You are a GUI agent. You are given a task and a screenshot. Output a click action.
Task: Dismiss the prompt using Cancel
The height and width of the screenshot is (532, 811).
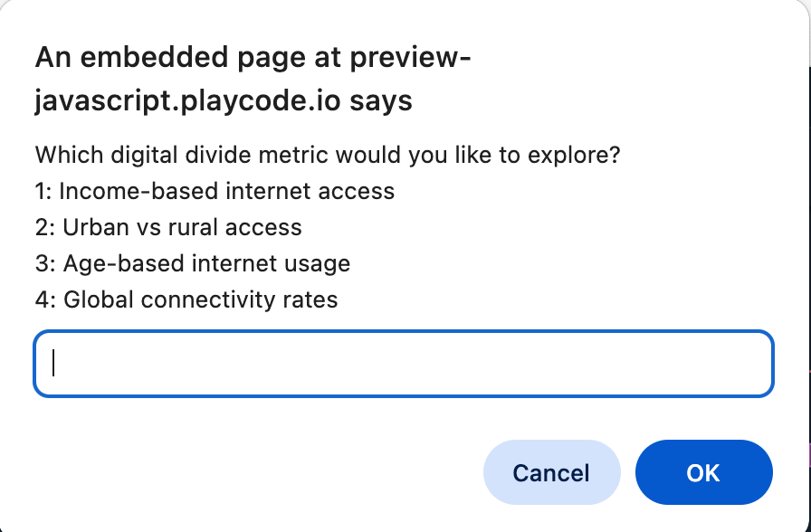point(551,472)
